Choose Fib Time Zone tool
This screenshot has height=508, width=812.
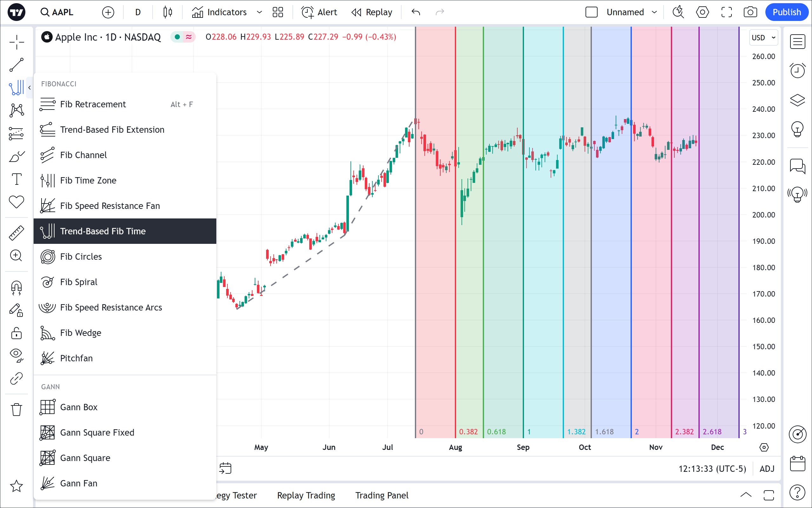pyautogui.click(x=125, y=180)
